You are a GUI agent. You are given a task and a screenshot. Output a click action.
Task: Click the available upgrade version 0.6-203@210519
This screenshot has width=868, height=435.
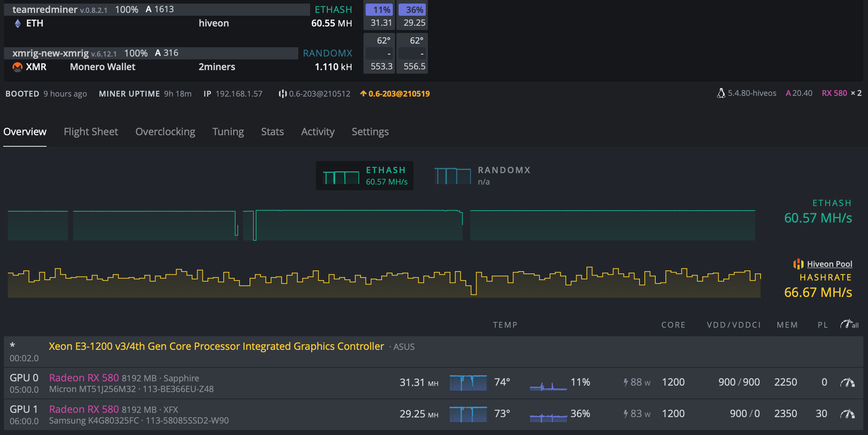click(399, 94)
